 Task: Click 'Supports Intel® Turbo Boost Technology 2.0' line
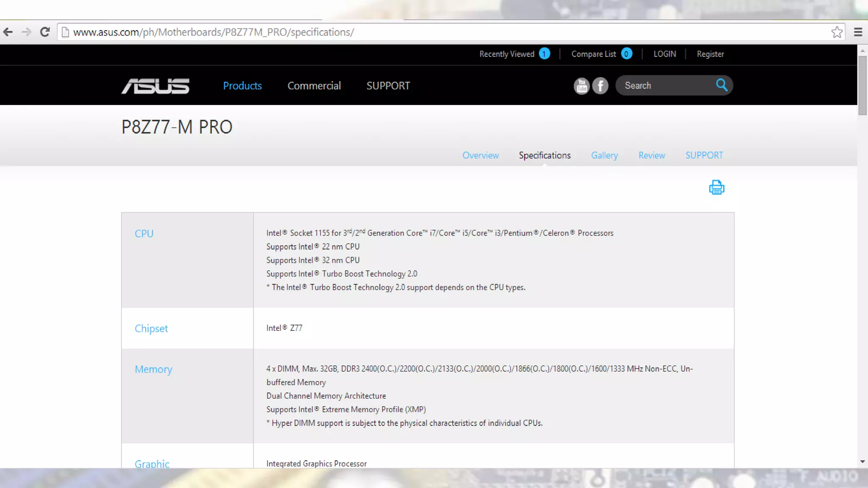[342, 274]
